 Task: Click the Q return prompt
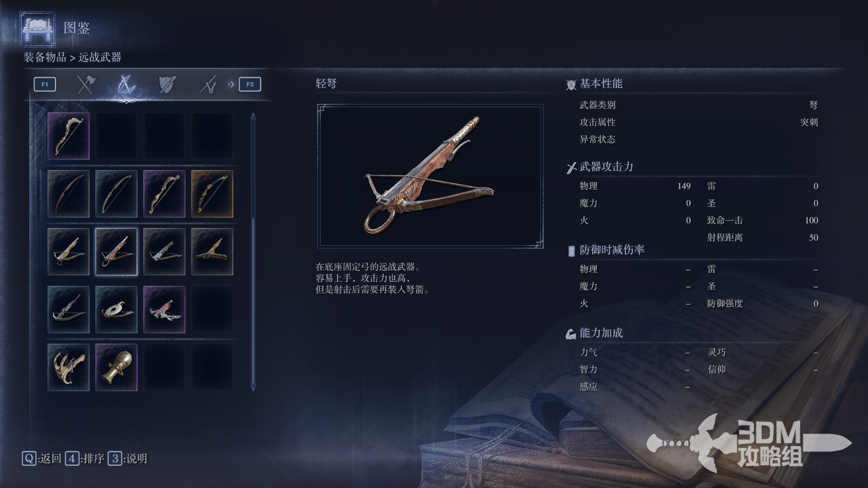pyautogui.click(x=42, y=459)
